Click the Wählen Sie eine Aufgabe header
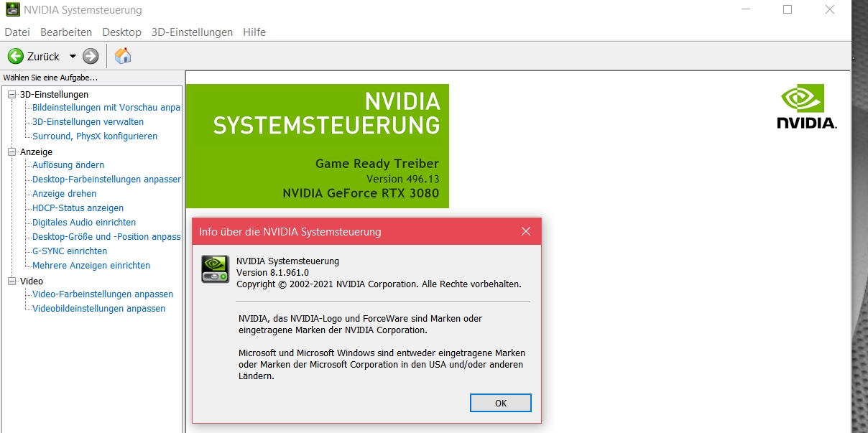 pyautogui.click(x=50, y=78)
